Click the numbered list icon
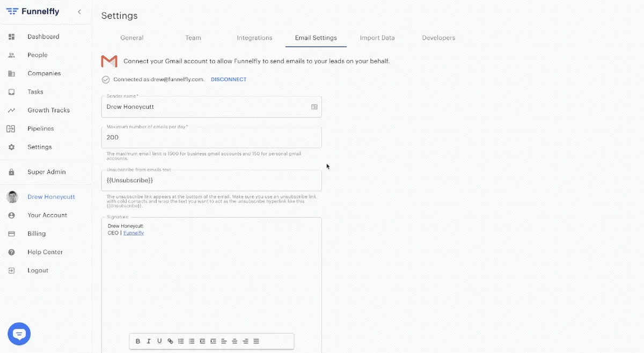Image resolution: width=644 pixels, height=353 pixels. (x=181, y=341)
